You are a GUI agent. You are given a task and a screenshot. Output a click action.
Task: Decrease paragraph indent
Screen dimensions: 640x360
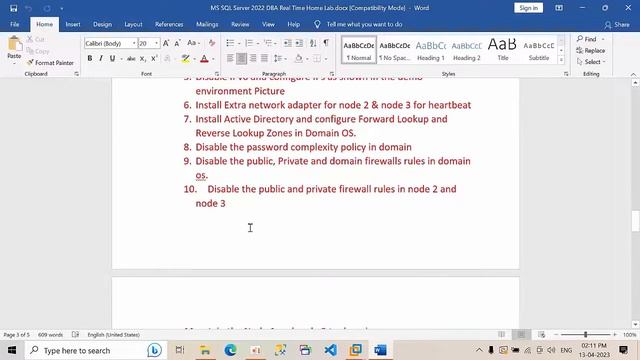tap(287, 43)
